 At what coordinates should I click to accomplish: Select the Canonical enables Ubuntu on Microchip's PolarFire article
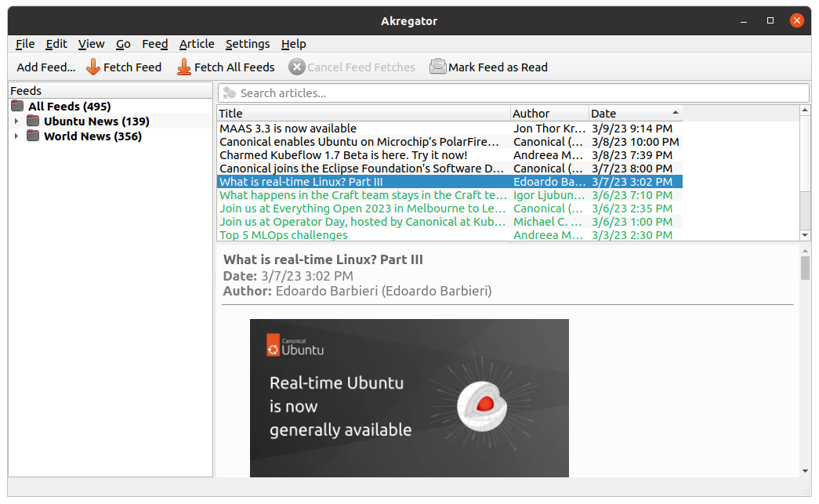pos(360,142)
